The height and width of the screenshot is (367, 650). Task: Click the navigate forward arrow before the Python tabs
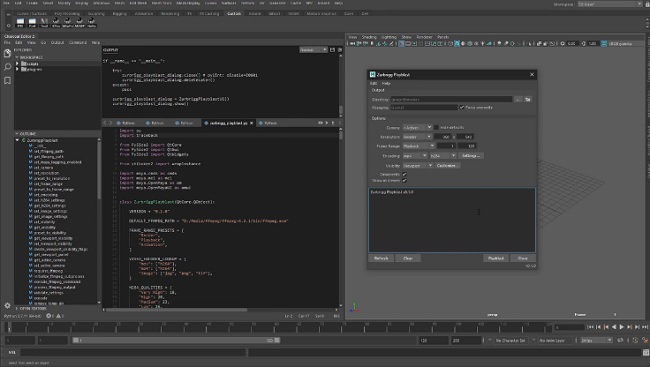point(111,123)
